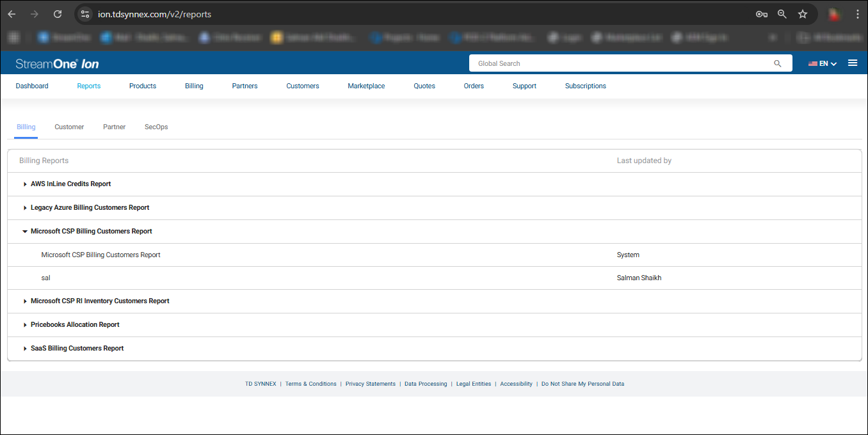Screen dimensions: 868x435
Task: Click the browser address bar URL
Action: [154, 14]
